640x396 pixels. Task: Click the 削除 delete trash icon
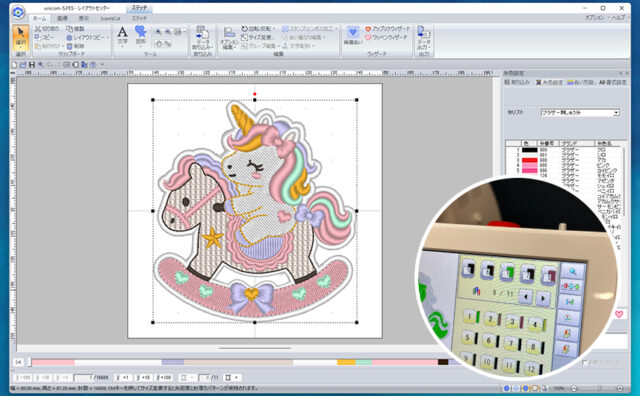(69, 46)
